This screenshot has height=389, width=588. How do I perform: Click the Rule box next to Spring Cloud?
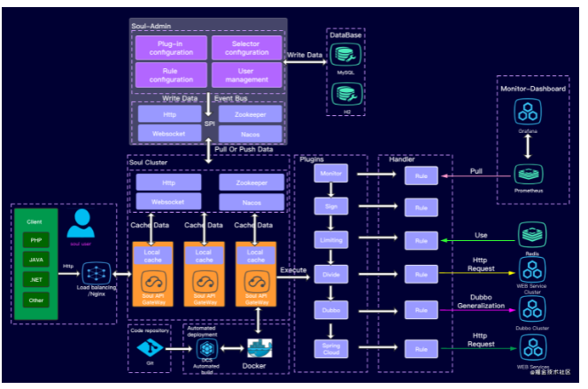[422, 349]
